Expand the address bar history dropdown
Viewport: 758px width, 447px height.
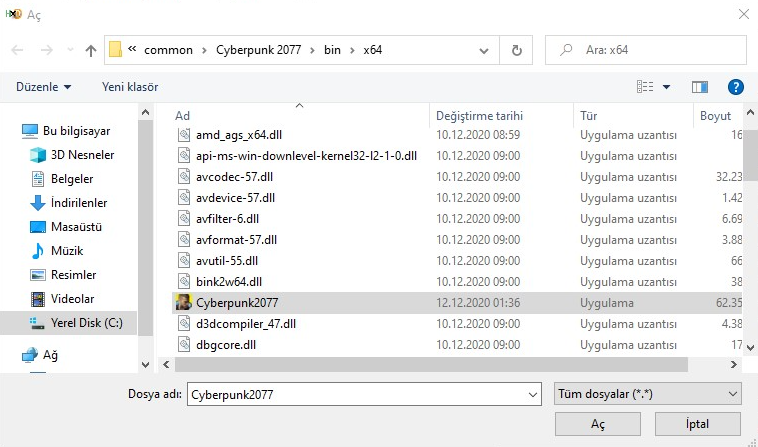point(483,50)
